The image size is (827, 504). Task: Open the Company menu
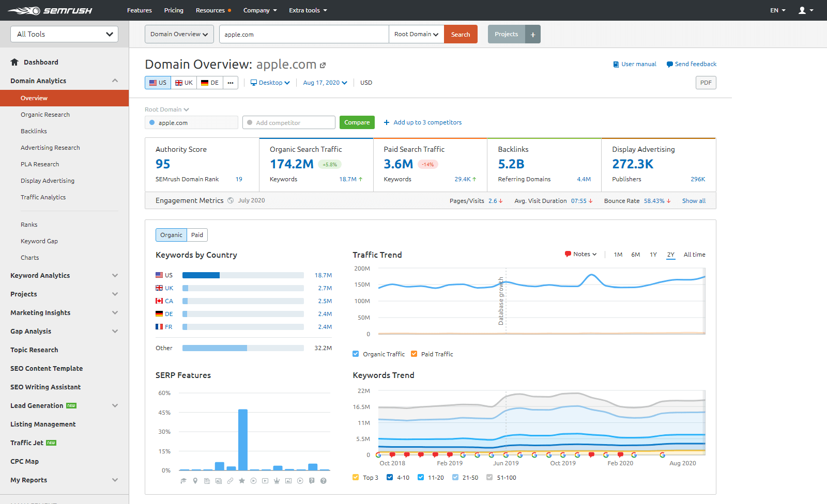[x=260, y=10]
